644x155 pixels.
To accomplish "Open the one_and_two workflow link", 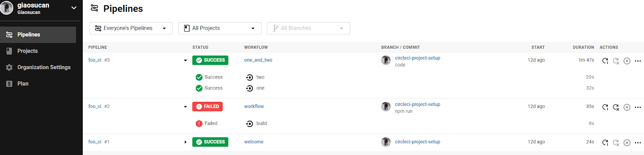I will (x=258, y=60).
